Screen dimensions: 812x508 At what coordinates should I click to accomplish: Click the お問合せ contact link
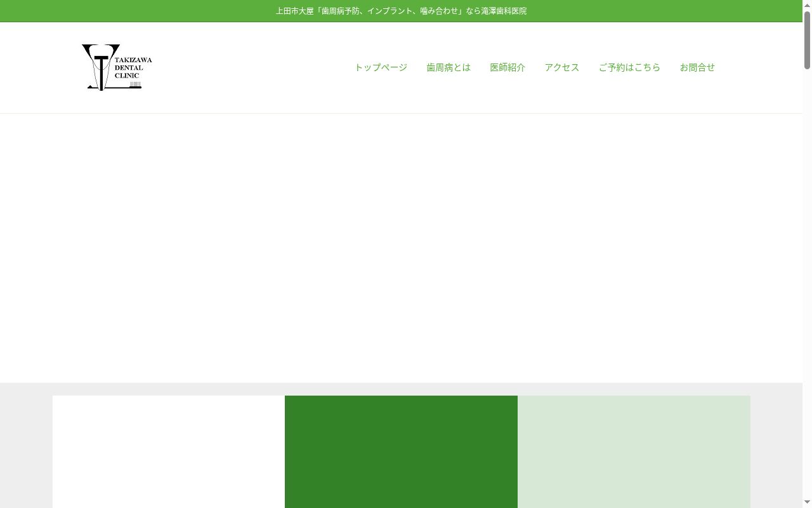click(x=697, y=67)
